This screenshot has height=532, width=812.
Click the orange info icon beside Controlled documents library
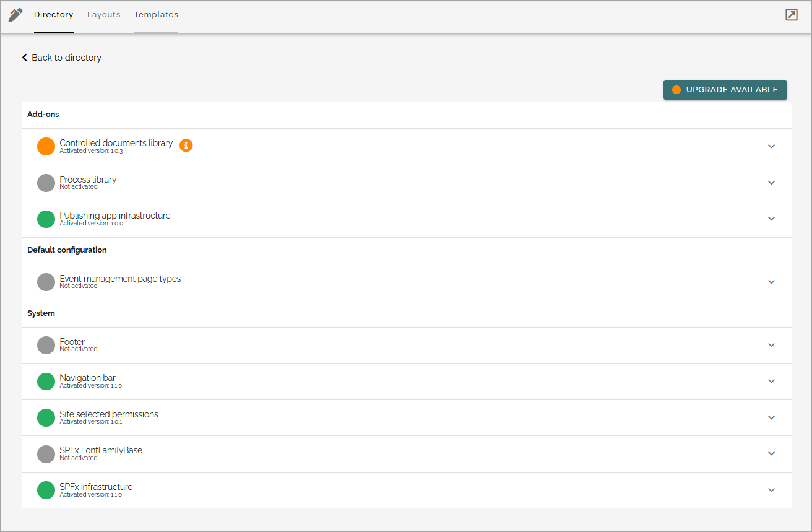coord(186,146)
